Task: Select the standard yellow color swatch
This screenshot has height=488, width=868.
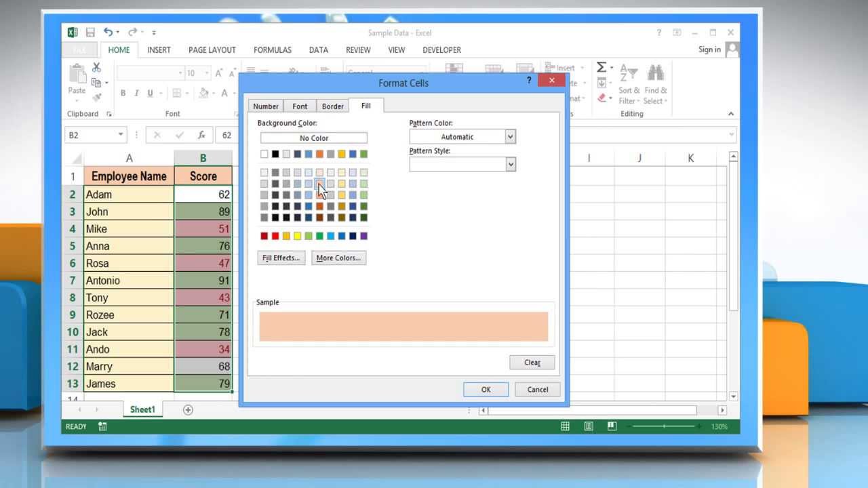Action: click(298, 236)
